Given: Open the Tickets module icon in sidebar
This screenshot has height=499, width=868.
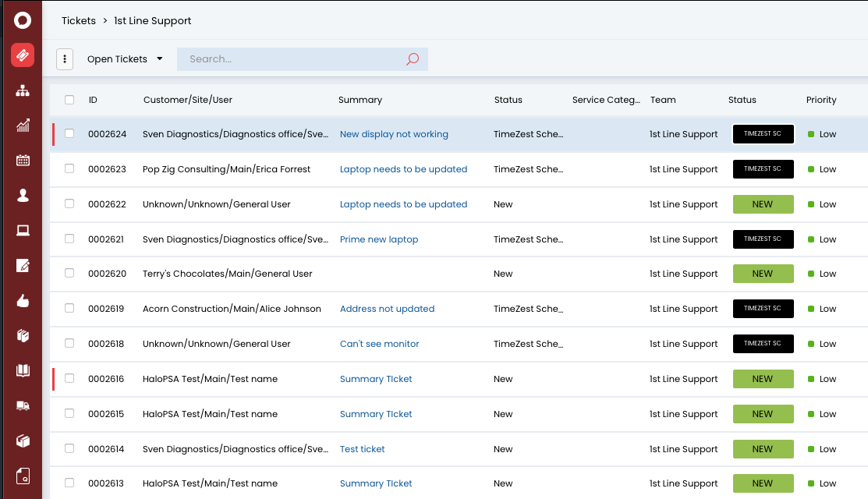Looking at the screenshot, I should pyautogui.click(x=22, y=55).
